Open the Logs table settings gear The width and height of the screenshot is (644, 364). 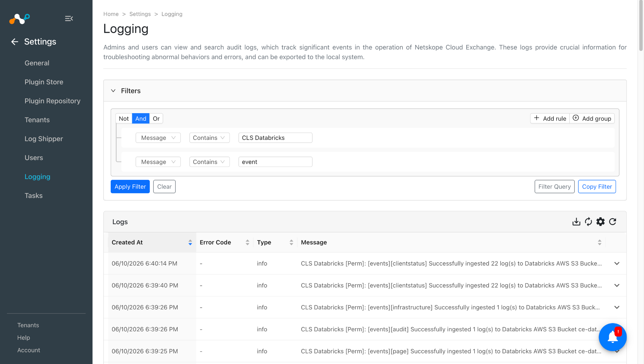[601, 222]
